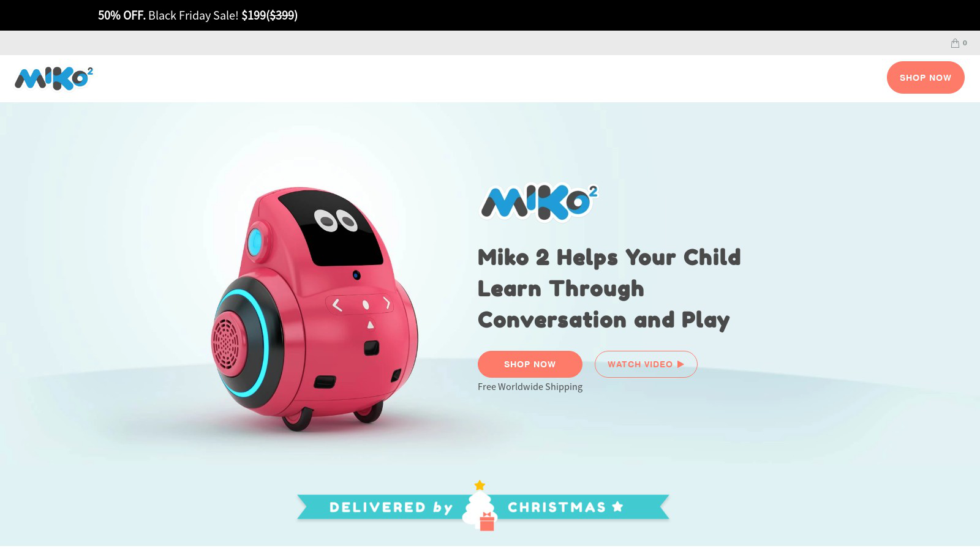
Task: Open the shopping cart bag icon
Action: tap(955, 43)
